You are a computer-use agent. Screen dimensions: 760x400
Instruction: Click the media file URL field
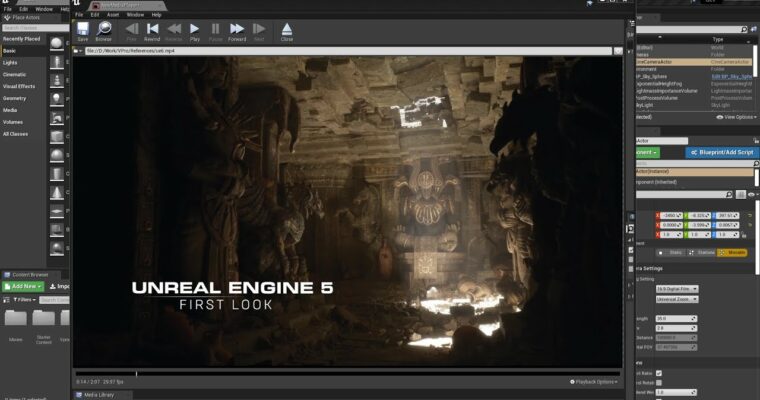click(348, 50)
